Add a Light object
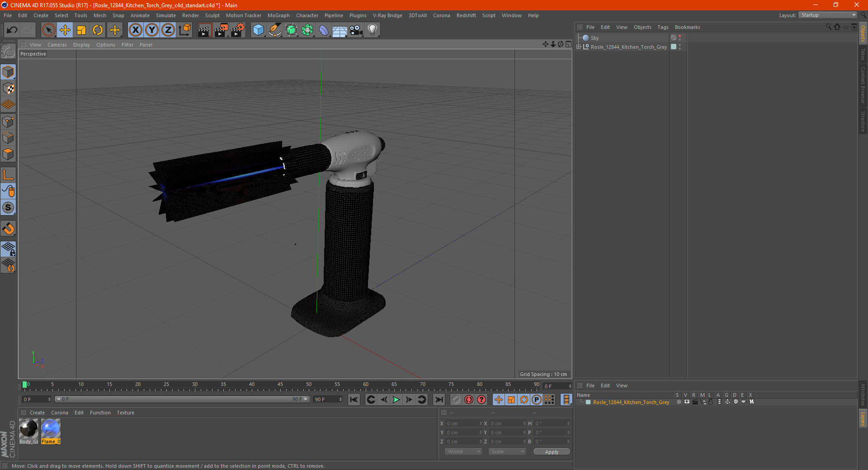Viewport: 868px width, 470px height. (x=373, y=30)
